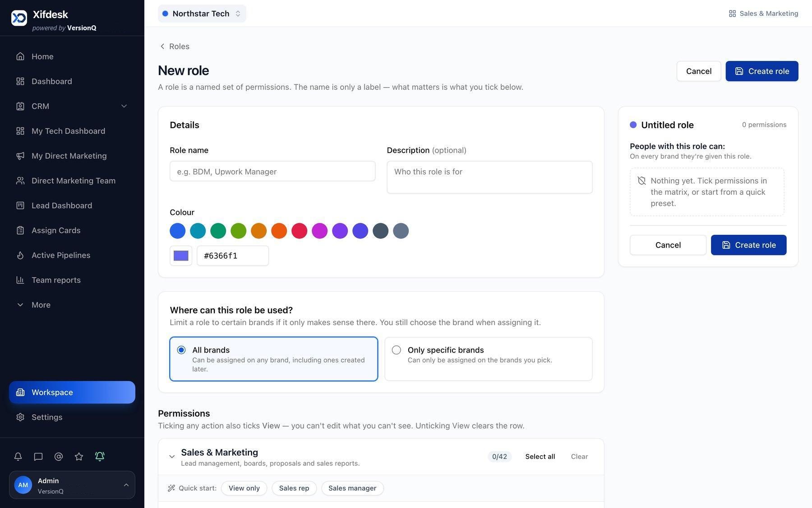Viewport: 812px width, 508px height.
Task: Click the Role name input field
Action: pyautogui.click(x=272, y=171)
